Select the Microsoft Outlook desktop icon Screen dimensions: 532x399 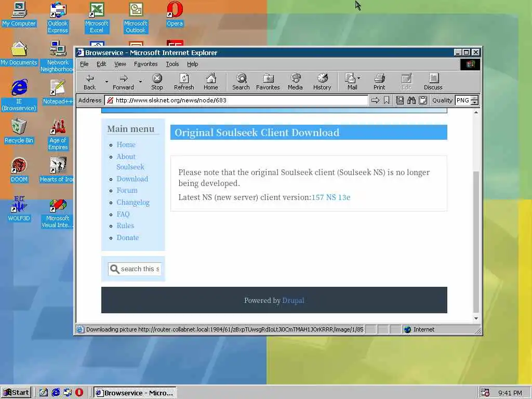pyautogui.click(x=136, y=18)
